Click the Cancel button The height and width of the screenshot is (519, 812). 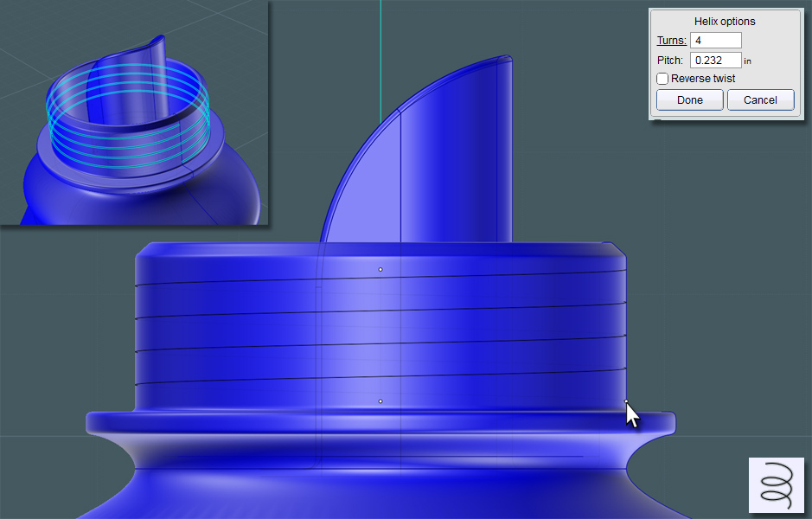click(760, 100)
